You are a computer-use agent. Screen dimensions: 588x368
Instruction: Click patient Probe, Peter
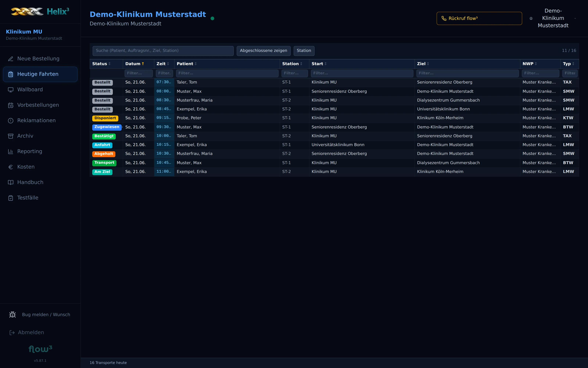click(x=189, y=118)
